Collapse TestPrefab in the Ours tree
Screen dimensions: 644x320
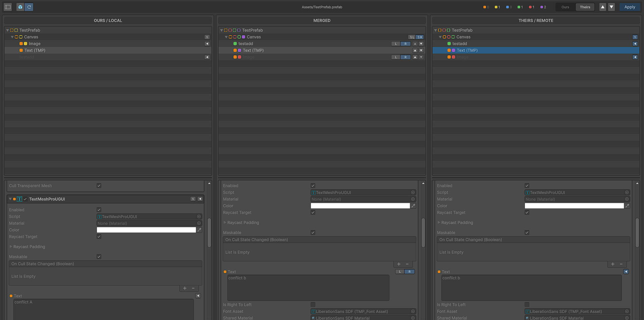[x=7, y=30]
